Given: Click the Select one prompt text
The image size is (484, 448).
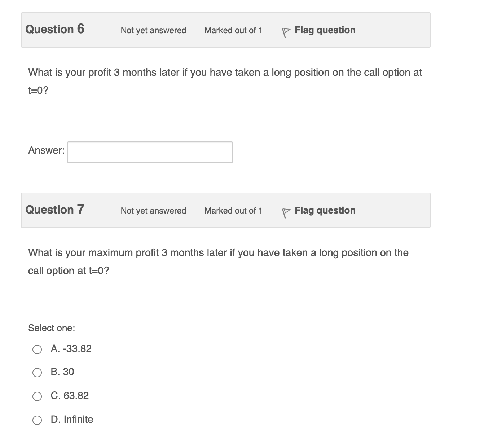Looking at the screenshot, I should (51, 328).
